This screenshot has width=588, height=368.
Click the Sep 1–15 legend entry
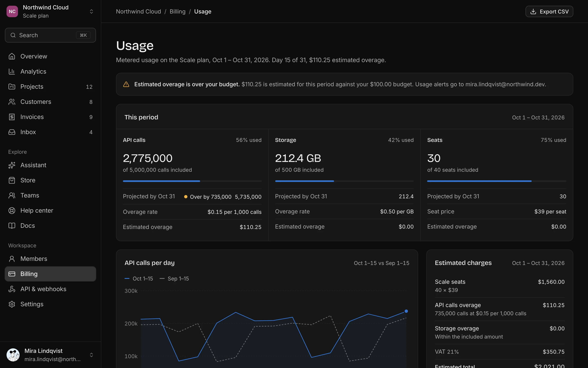click(174, 278)
